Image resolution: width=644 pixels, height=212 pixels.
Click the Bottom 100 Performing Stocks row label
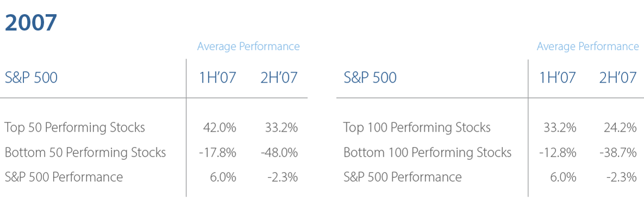pos(428,153)
